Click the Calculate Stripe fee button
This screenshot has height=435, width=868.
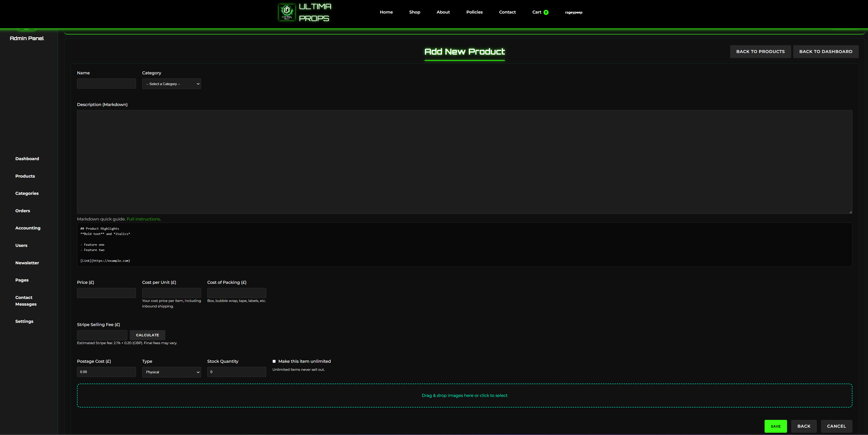[x=147, y=335]
